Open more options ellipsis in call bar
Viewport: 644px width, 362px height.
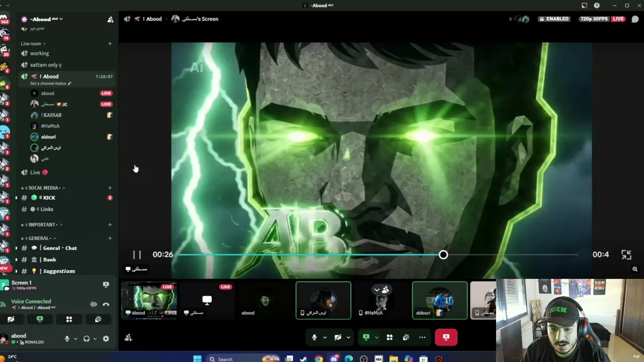click(x=422, y=337)
